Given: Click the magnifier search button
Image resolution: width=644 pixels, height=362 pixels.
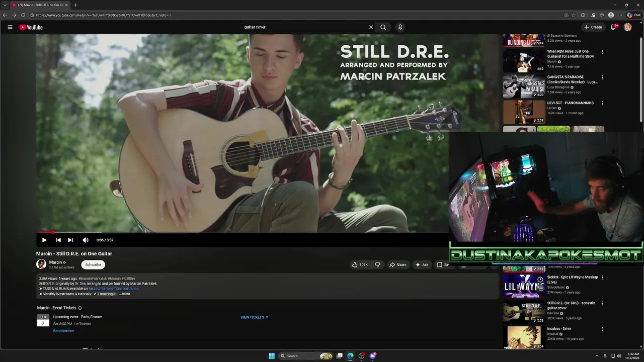Looking at the screenshot, I should coord(383,27).
